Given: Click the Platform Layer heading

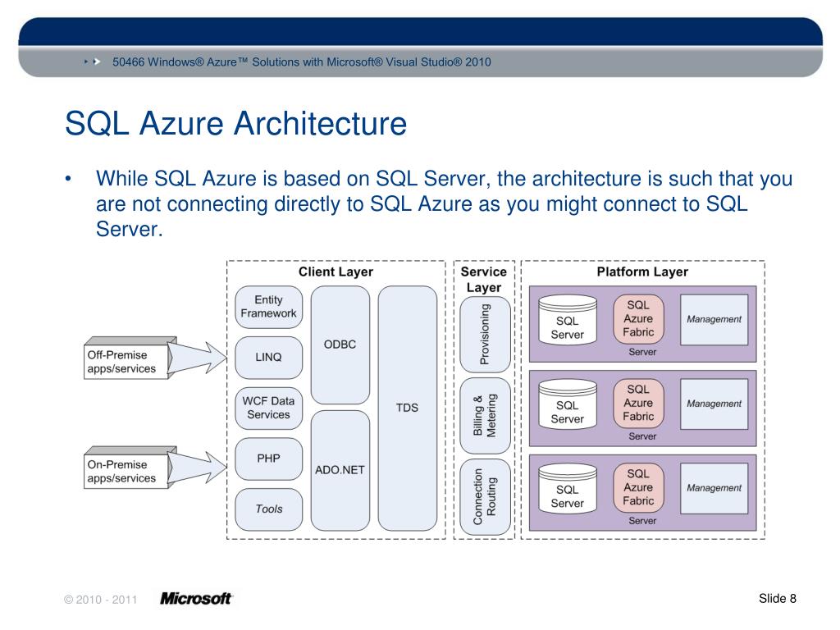Looking at the screenshot, I should [642, 272].
